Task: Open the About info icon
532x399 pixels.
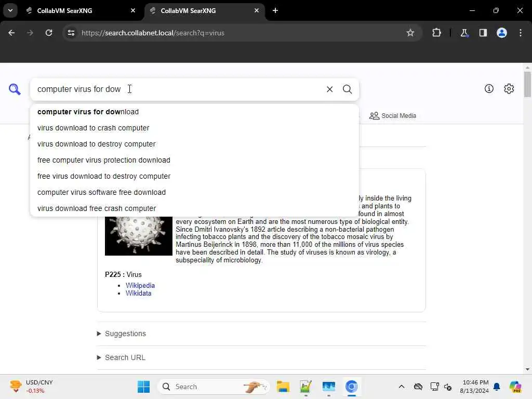Action: [x=489, y=89]
